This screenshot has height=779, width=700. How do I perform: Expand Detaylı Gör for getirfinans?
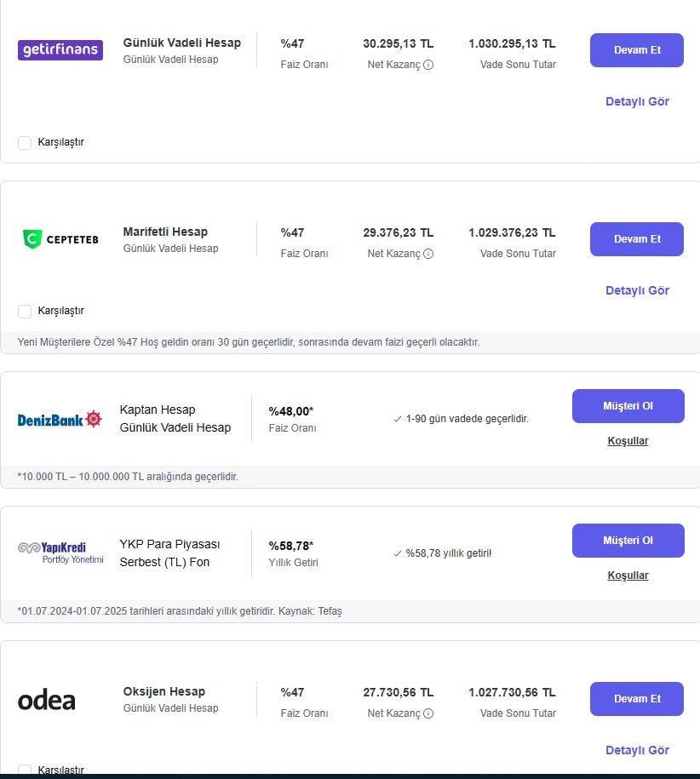click(637, 101)
